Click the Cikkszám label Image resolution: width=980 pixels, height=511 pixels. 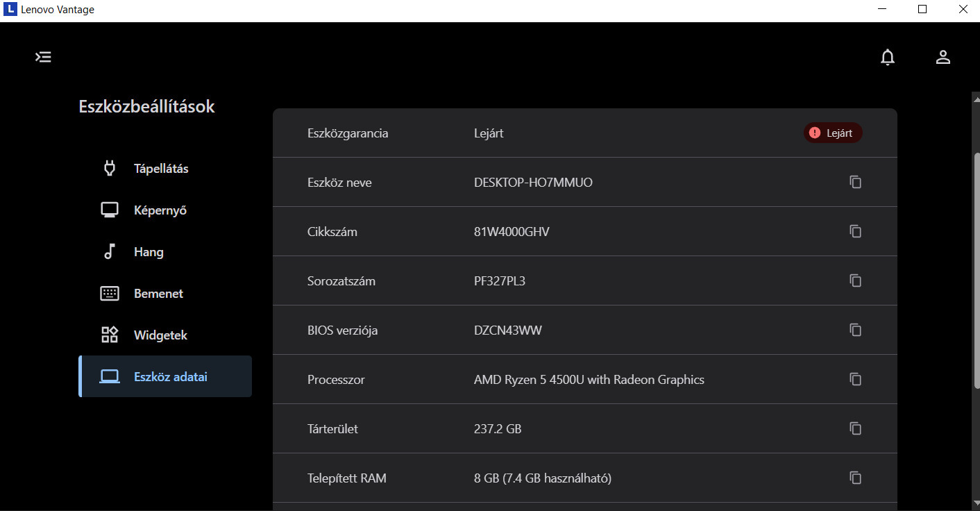[x=332, y=232]
